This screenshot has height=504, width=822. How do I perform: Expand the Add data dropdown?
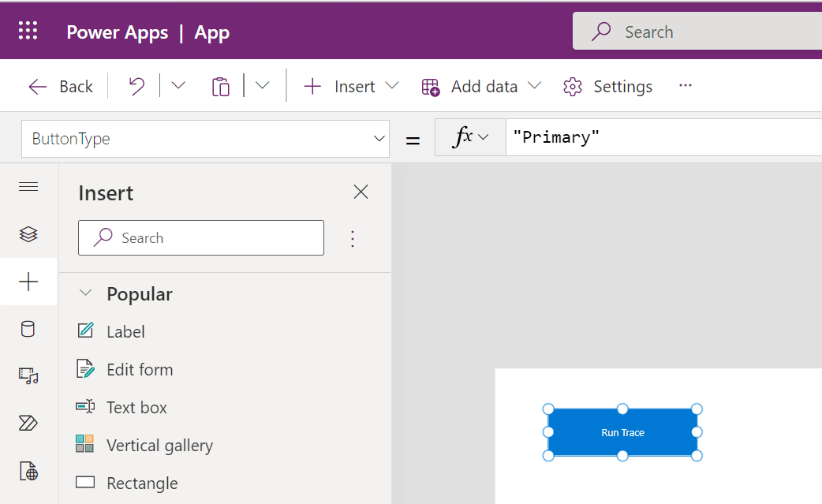535,86
